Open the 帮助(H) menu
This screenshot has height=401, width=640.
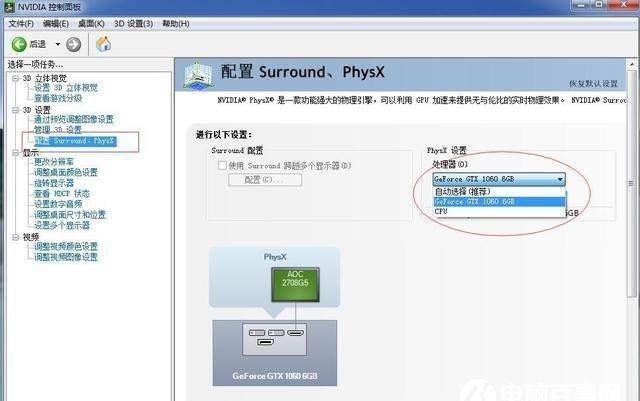coord(176,24)
